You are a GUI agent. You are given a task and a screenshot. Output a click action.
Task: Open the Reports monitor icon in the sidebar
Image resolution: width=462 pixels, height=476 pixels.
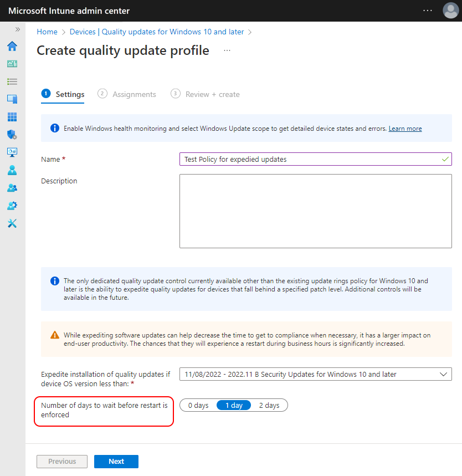click(x=12, y=152)
